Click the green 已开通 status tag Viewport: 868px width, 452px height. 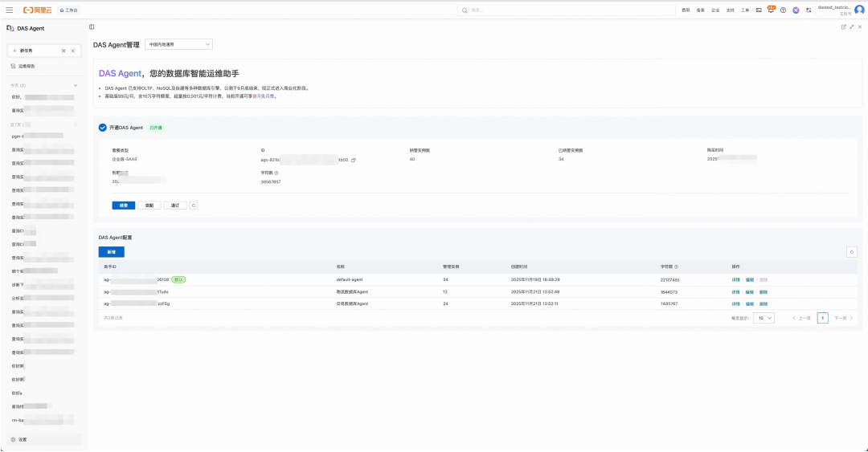(x=156, y=127)
